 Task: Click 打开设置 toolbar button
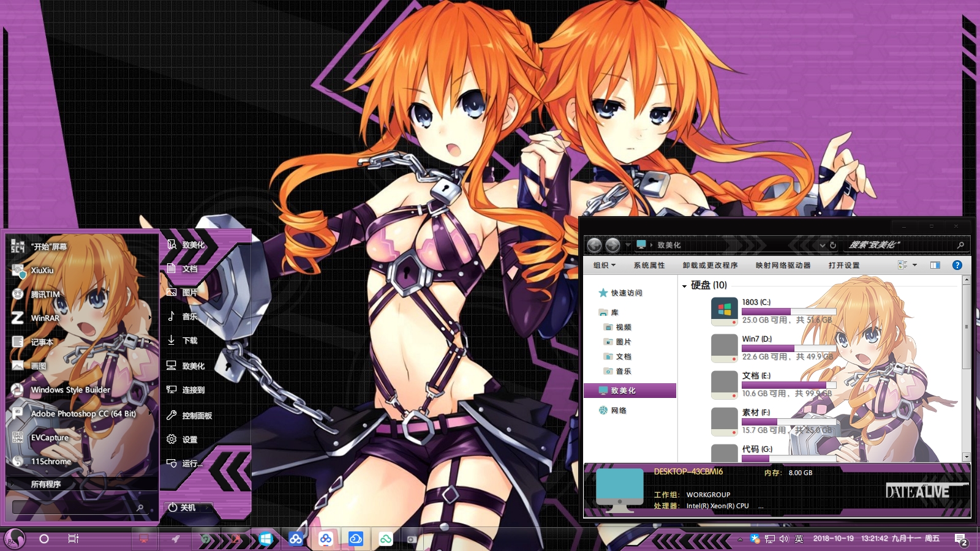[x=844, y=265]
